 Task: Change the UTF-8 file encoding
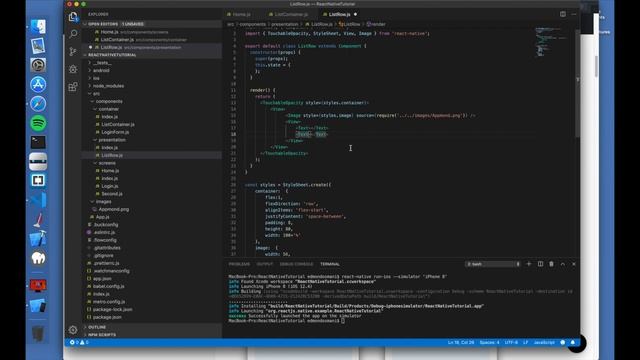tap(511, 342)
